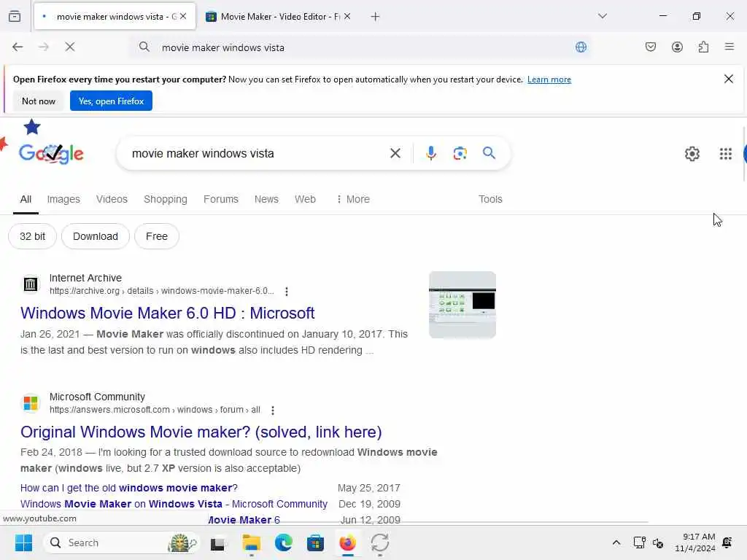Open Task View from the taskbar
Viewport: 747px width, 560px height.
(x=217, y=542)
